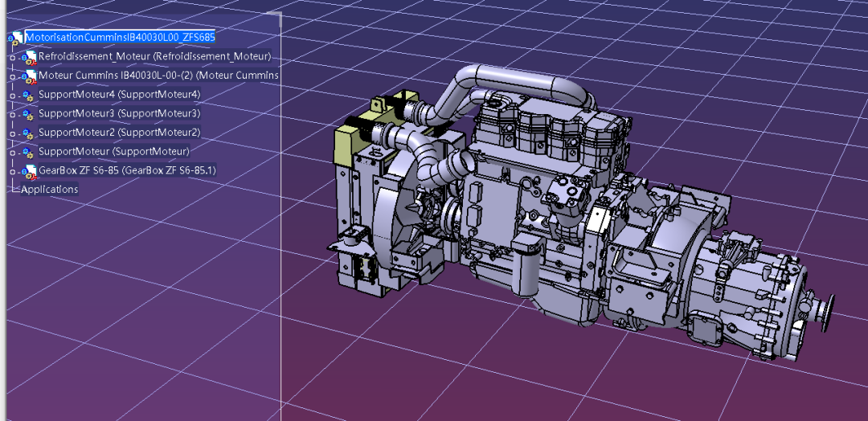The image size is (868, 421).
Task: Click the SupportMoteur (SupportMoteur) gear icon
Action: click(x=27, y=152)
